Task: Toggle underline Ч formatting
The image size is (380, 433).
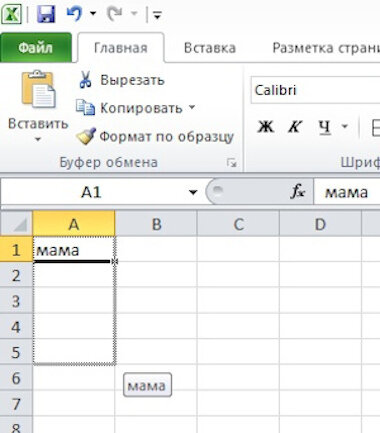Action: click(x=324, y=127)
